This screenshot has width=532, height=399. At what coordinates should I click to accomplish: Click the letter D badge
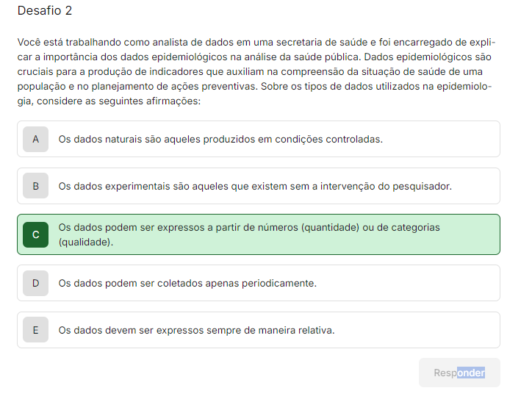(x=35, y=283)
